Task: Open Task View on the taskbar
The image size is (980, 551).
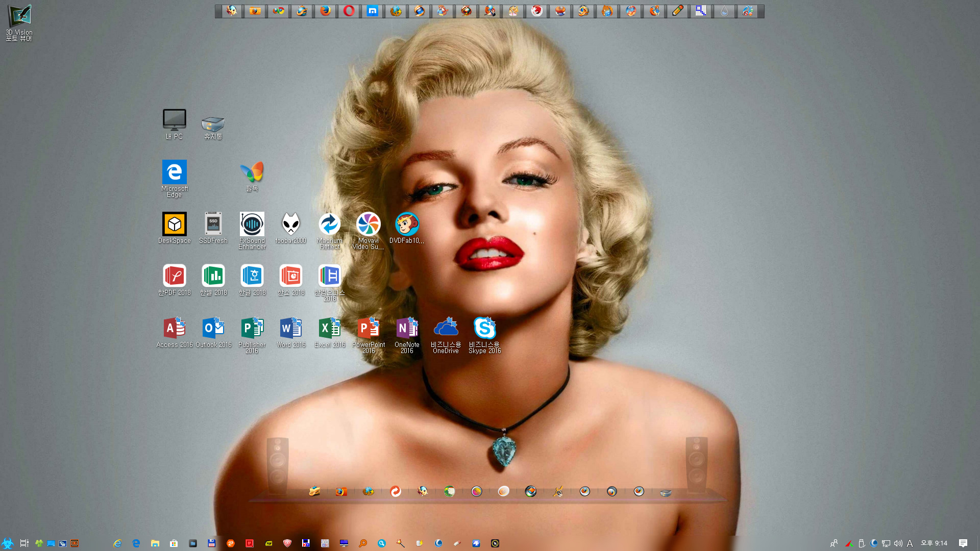Action: (24, 543)
